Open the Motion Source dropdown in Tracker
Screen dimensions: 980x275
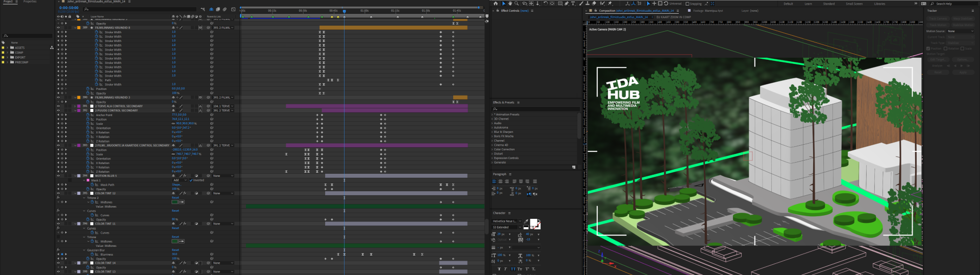960,31
